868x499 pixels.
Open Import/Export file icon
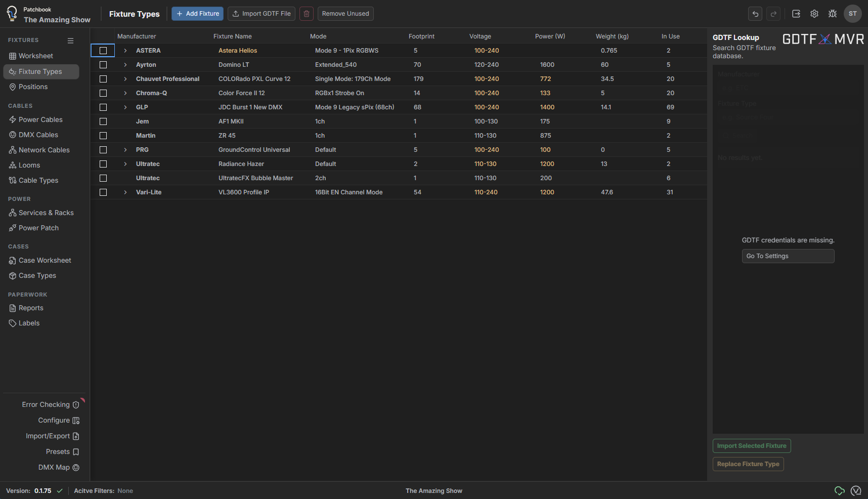(76, 436)
